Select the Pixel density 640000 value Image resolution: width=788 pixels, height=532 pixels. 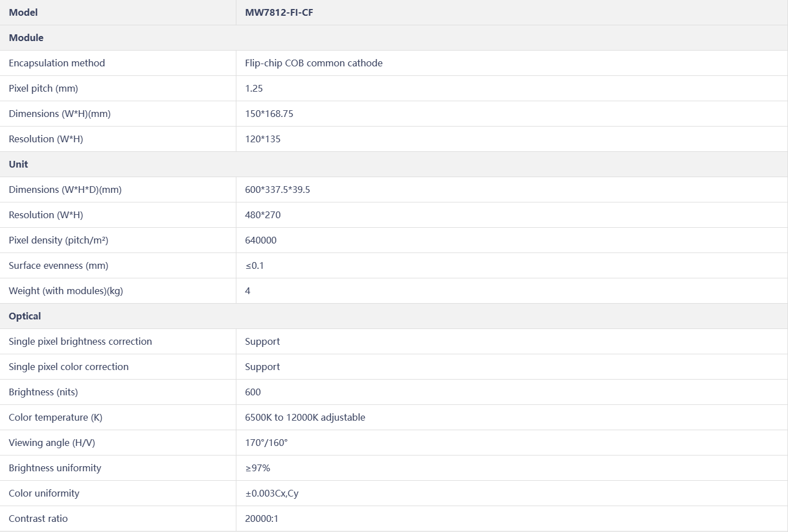point(261,240)
